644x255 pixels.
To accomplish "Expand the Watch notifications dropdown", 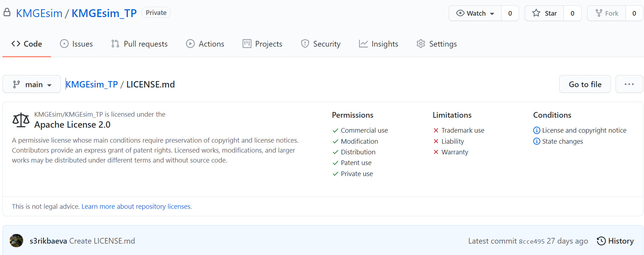I will [x=475, y=13].
